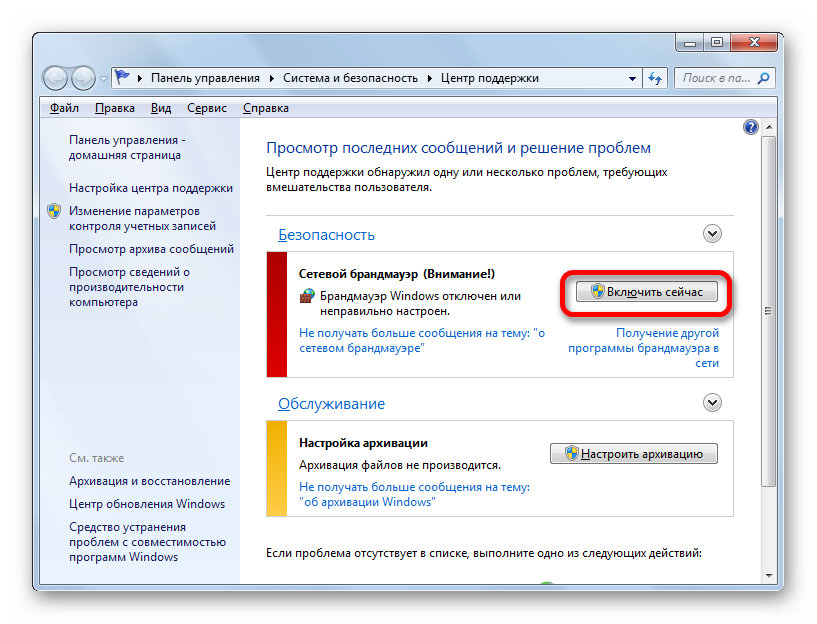Open the Сервис menu
This screenshot has height=624, width=817.
(x=206, y=108)
